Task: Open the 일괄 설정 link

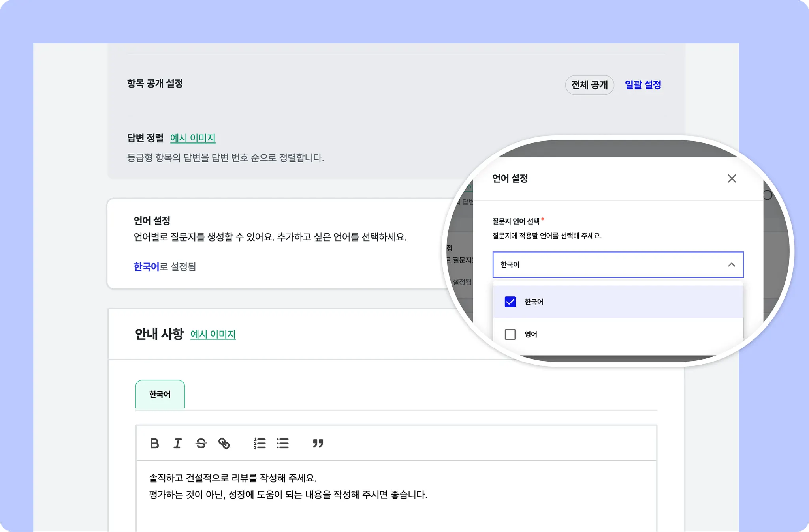Action: pos(643,85)
